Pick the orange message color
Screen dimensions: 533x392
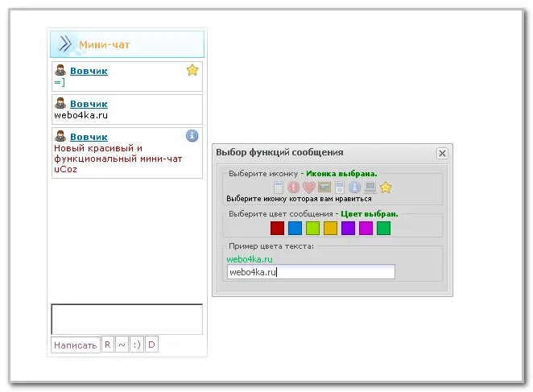(330, 228)
